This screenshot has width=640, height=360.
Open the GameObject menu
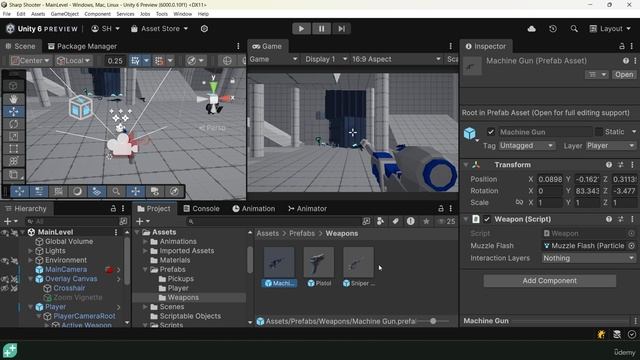tap(64, 14)
